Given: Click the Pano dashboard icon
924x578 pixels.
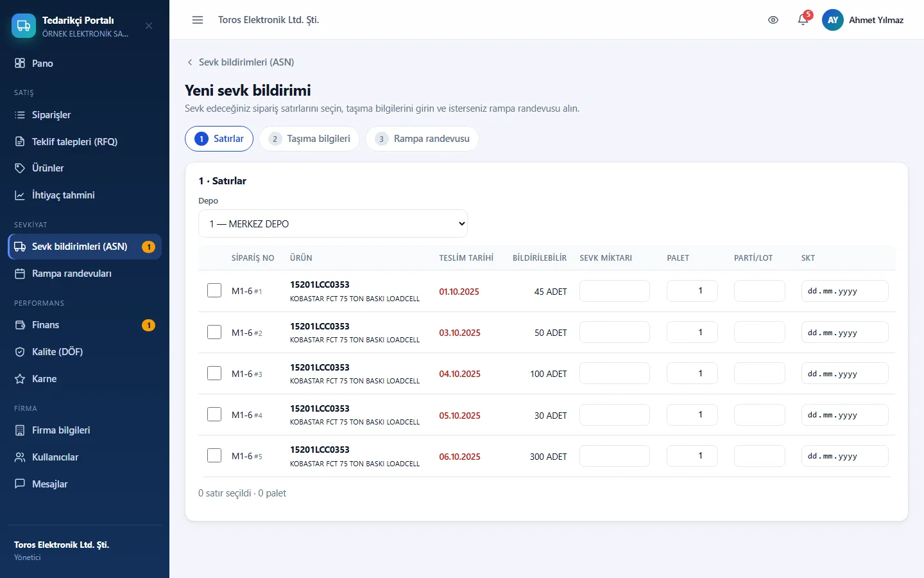Looking at the screenshot, I should click(x=20, y=63).
